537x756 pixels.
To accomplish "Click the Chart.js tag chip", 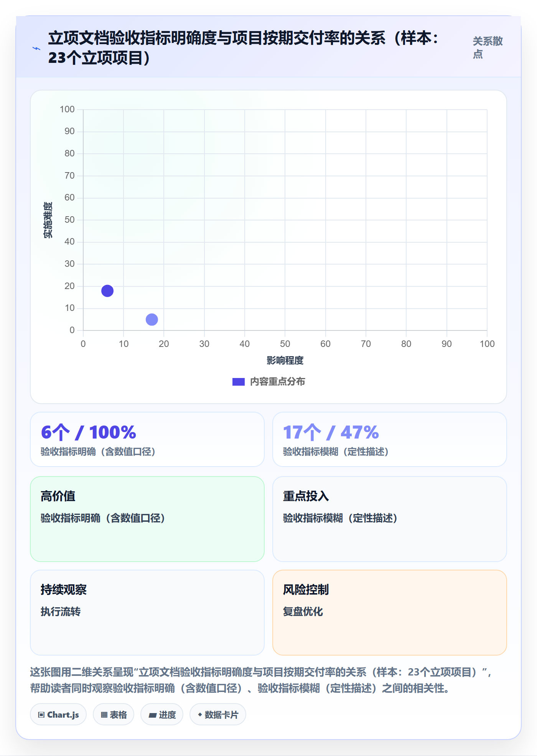I will [58, 715].
